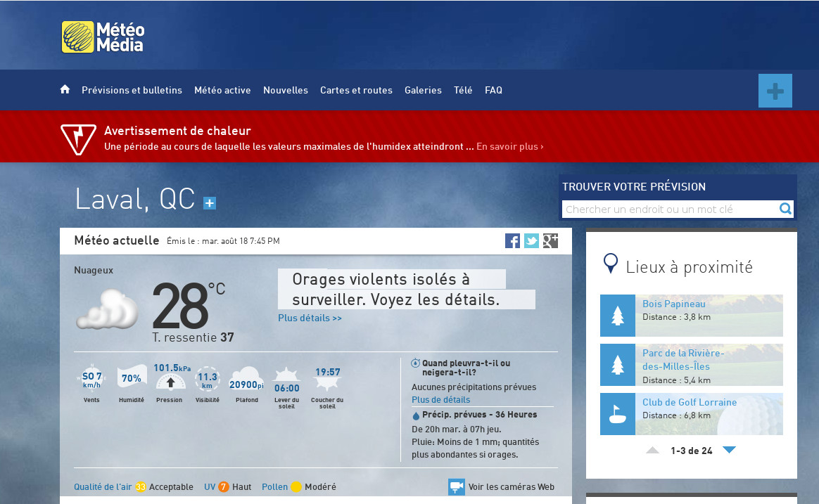Click the Parc de la Rivière-des-Mille-Îles tree icon
Screen dimensions: 819x504
617,365
